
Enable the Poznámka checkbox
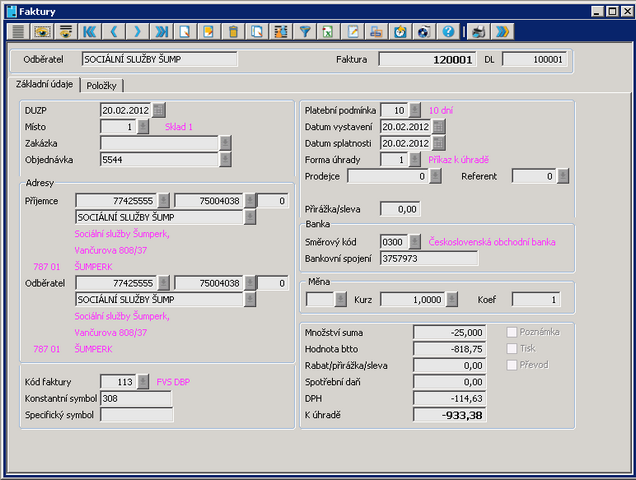514,331
